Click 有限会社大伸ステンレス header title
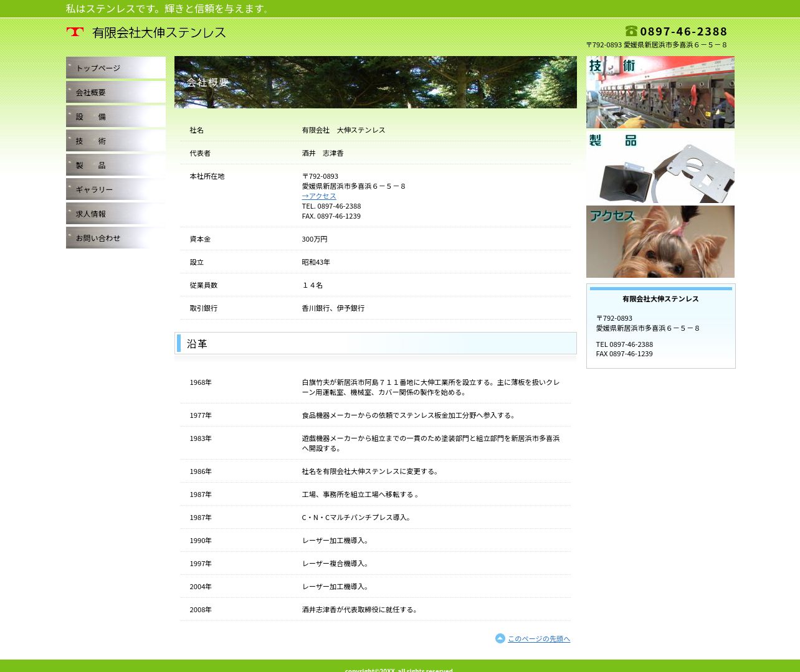 tap(159, 32)
